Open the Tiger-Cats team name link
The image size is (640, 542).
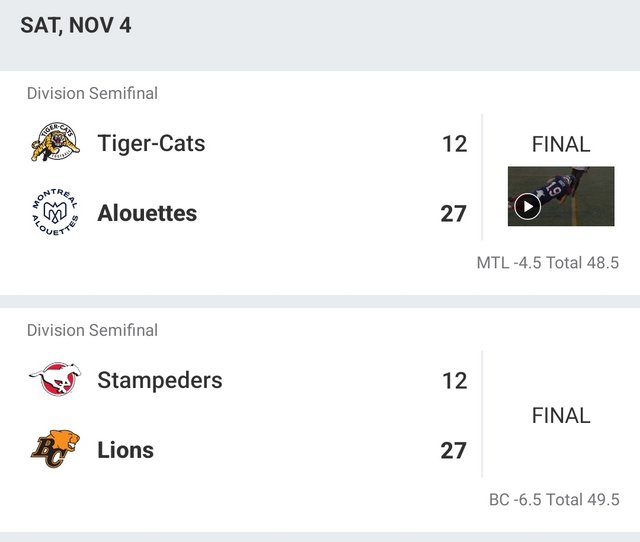tap(151, 144)
